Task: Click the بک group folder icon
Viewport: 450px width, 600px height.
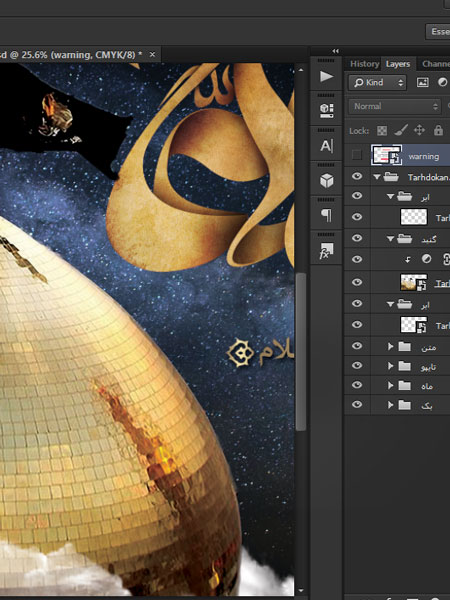Action: tap(404, 405)
